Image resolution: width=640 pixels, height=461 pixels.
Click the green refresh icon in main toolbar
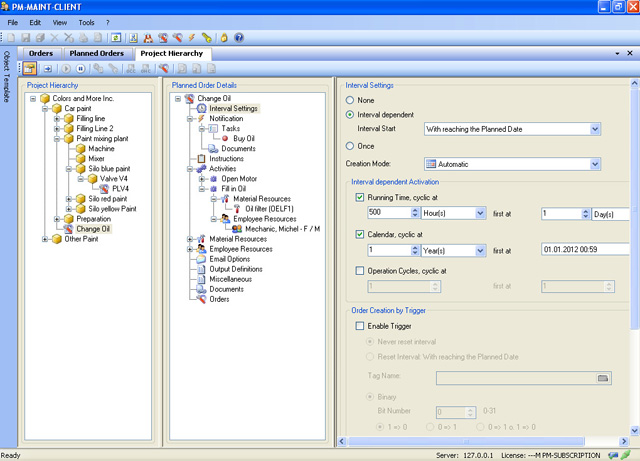(x=117, y=38)
